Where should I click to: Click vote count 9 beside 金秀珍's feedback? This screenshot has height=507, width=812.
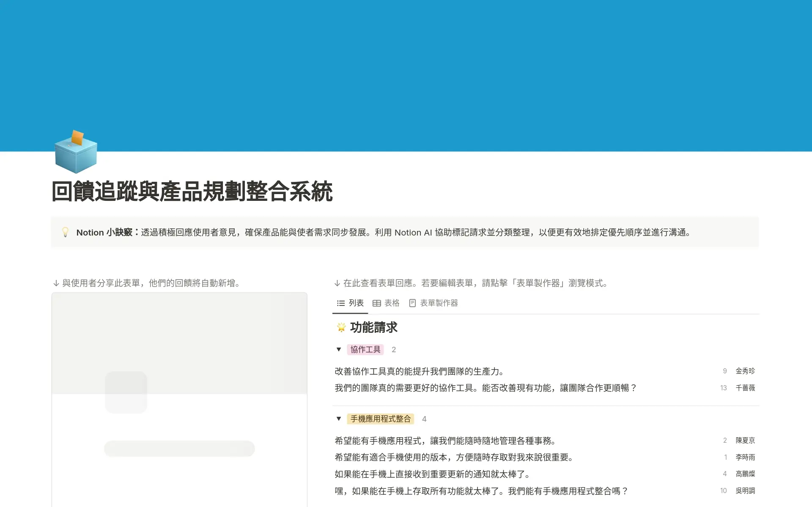click(x=724, y=371)
